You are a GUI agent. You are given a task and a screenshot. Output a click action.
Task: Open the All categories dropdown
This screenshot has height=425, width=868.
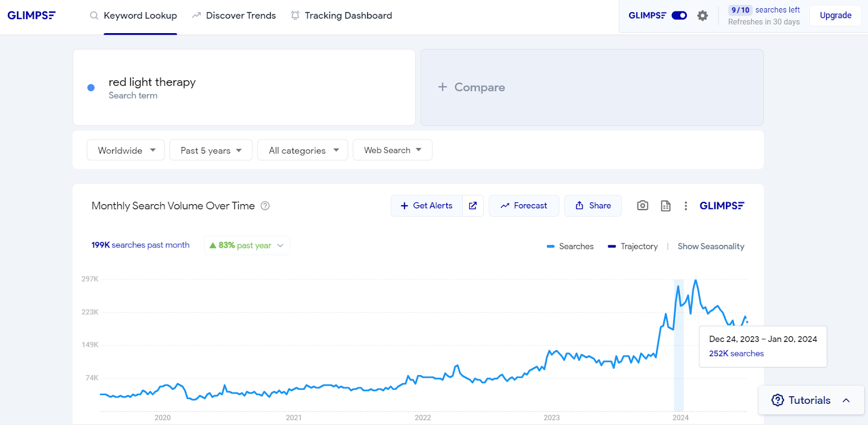tap(303, 150)
